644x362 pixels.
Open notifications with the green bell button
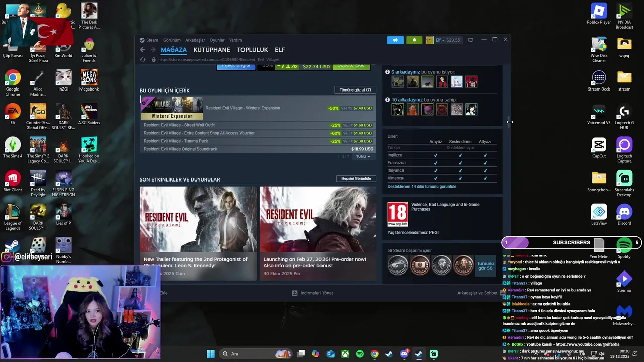[x=414, y=40]
